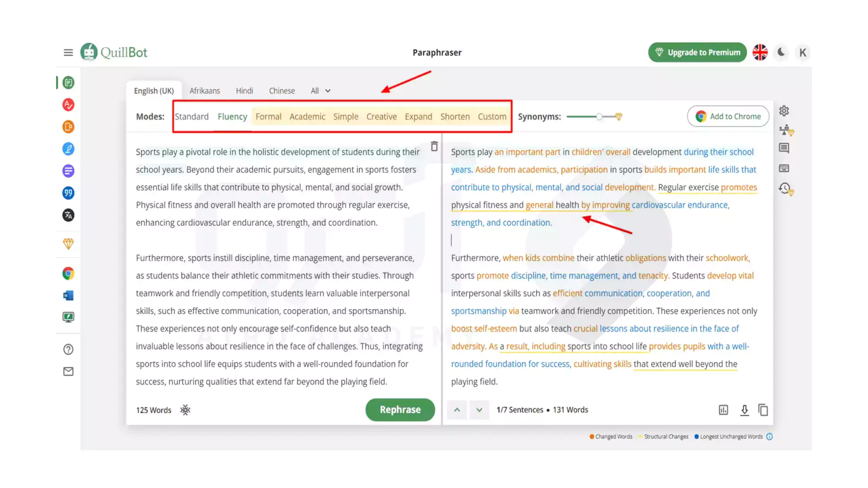Copy the paraphrased output text
The width and height of the screenshot is (868, 488).
pyautogui.click(x=763, y=410)
